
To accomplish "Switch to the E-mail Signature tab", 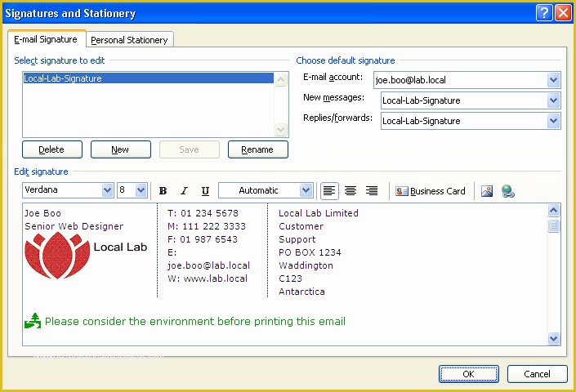I will 46,40.
